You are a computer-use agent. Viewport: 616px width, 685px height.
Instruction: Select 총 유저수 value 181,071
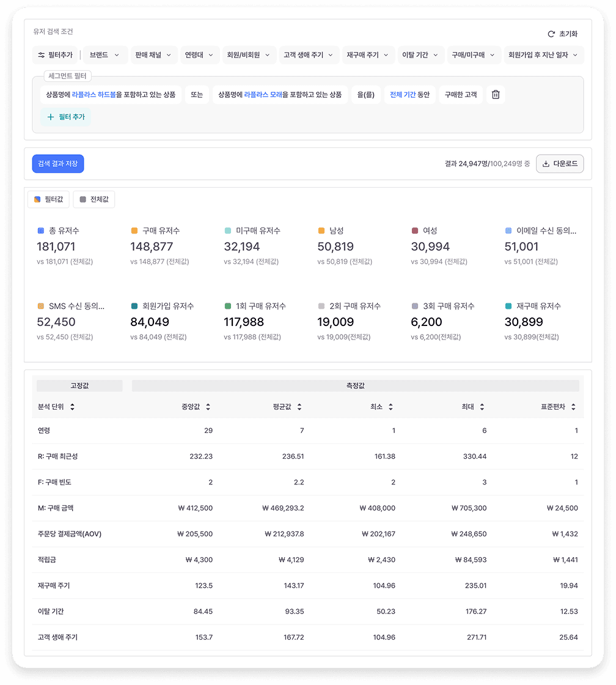point(56,247)
